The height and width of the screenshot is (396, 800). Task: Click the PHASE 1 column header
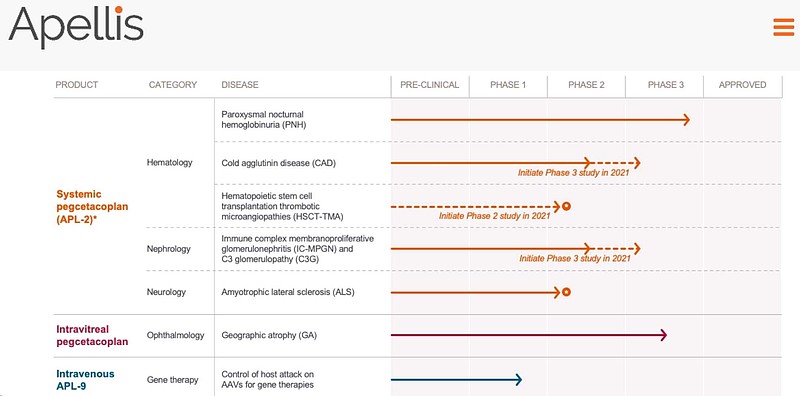click(x=508, y=85)
